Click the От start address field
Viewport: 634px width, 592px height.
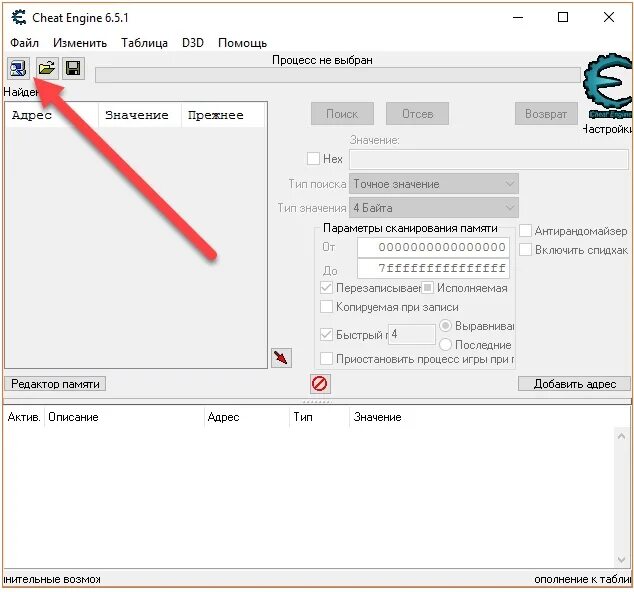tap(433, 247)
